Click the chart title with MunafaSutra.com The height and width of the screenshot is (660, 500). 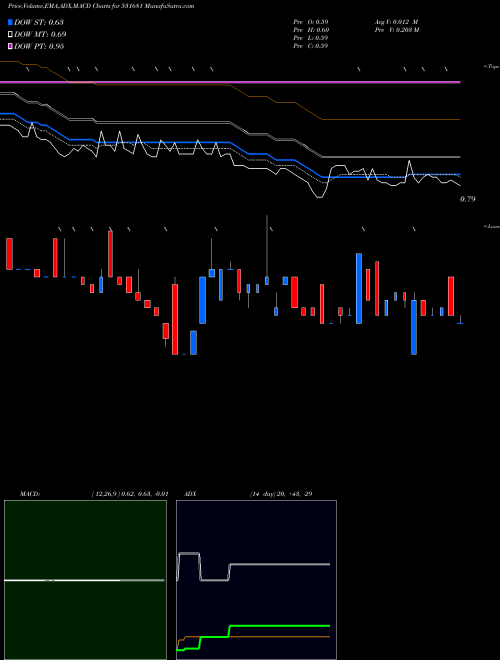pyautogui.click(x=101, y=6)
